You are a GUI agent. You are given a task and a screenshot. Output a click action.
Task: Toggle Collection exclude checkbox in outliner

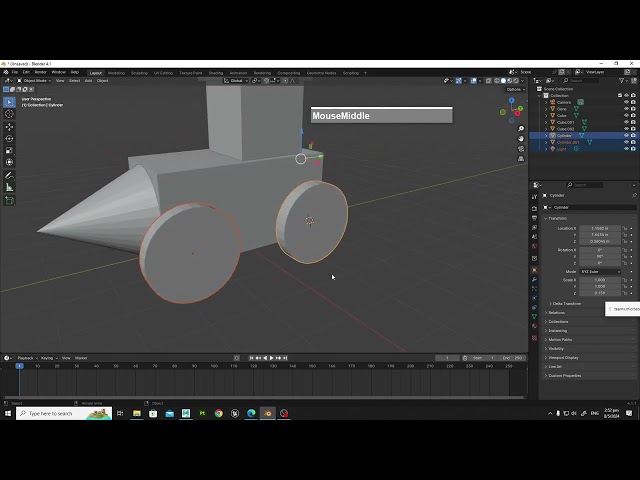pyautogui.click(x=620, y=96)
